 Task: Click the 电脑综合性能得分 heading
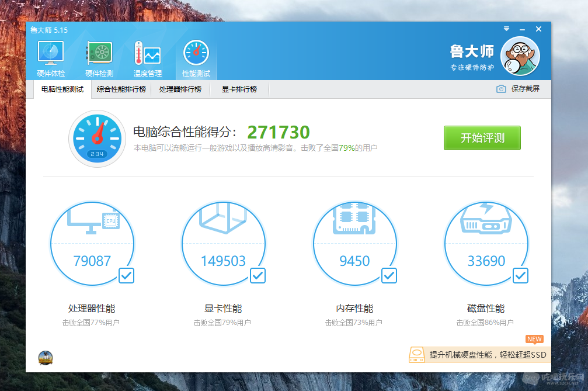pos(185,132)
